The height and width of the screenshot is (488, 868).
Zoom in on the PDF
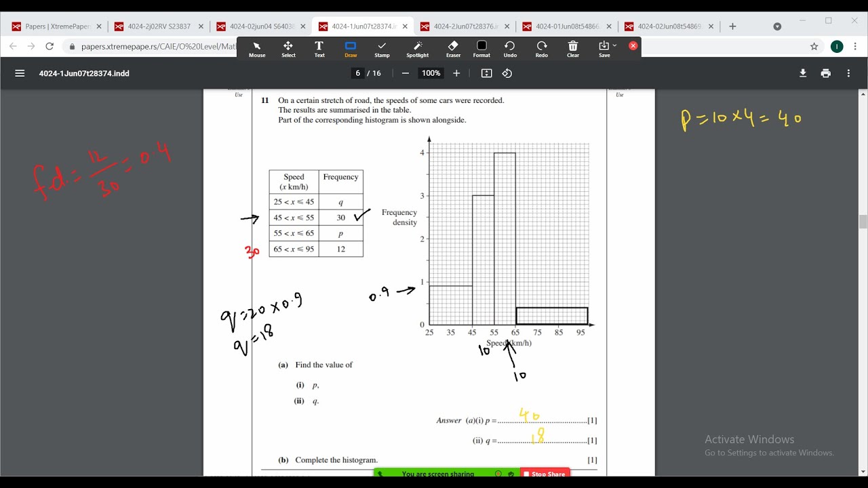point(456,73)
